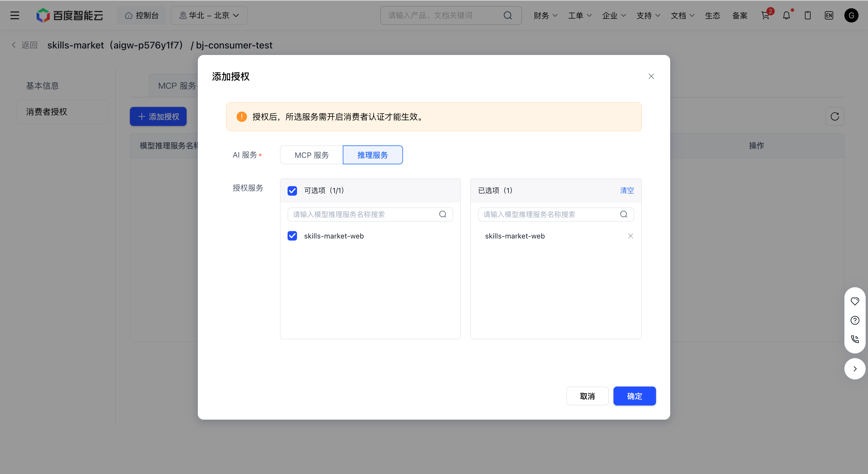Open the 消费者授权 sidebar item
Viewport: 868px width, 474px height.
62,112
